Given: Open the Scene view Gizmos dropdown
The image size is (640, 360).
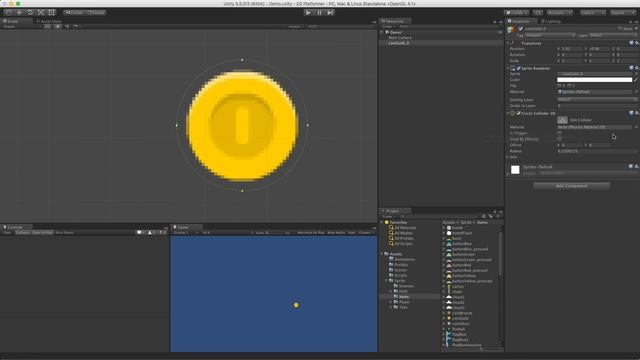Looking at the screenshot, I should [x=296, y=27].
